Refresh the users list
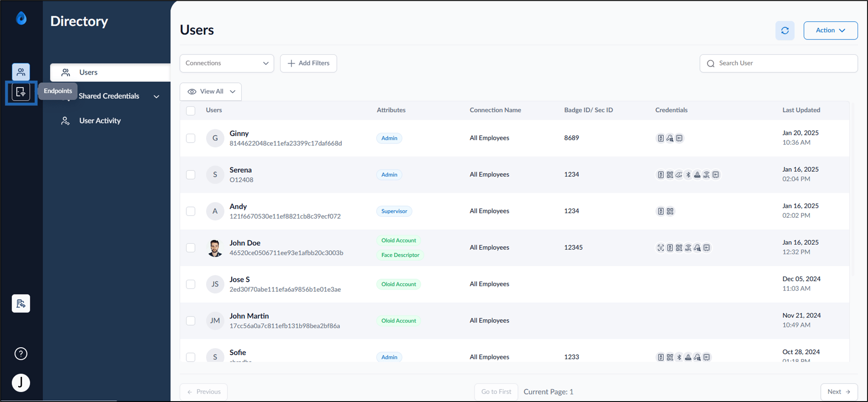The image size is (868, 402). (x=785, y=31)
